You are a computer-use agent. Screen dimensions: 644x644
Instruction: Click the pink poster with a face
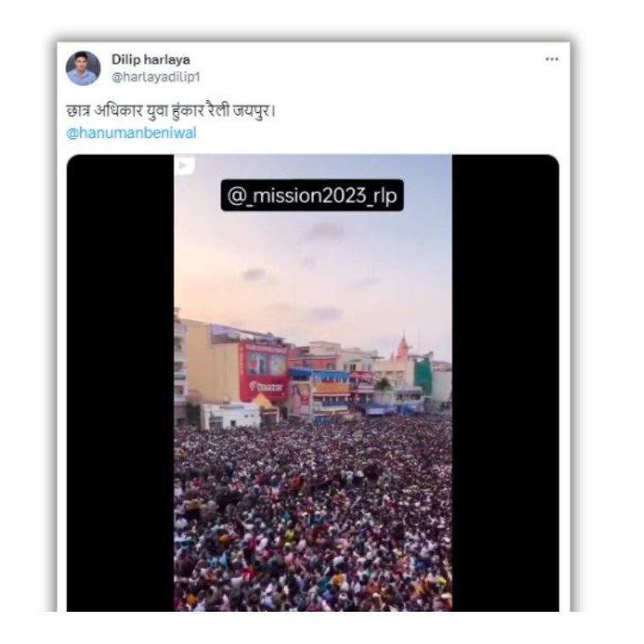(301, 399)
